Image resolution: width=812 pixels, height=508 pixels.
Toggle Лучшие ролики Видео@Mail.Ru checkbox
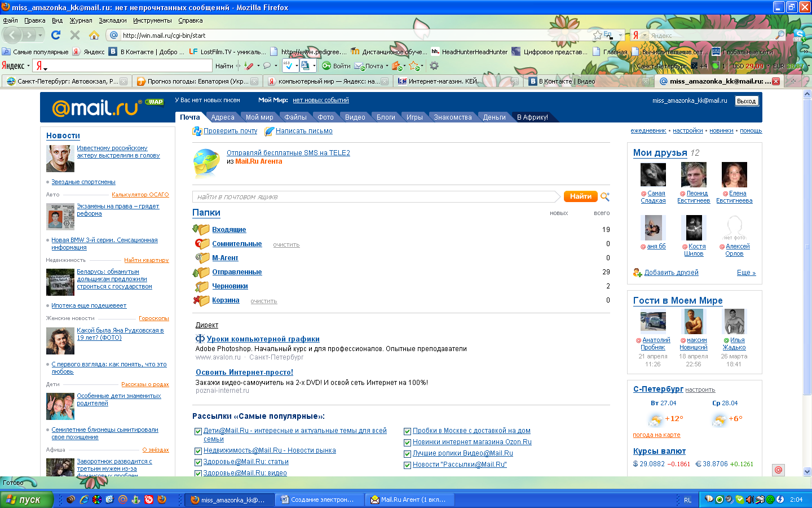(407, 454)
